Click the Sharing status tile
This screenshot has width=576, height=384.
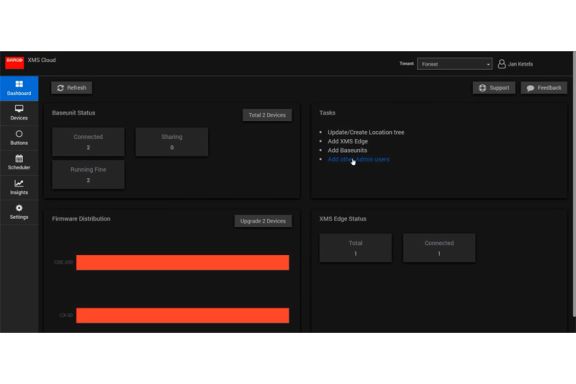point(172,142)
